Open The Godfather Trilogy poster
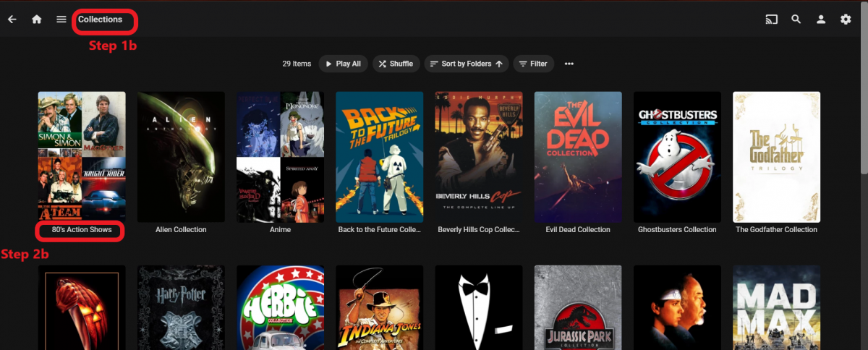This screenshot has width=868, height=350. coord(776,157)
